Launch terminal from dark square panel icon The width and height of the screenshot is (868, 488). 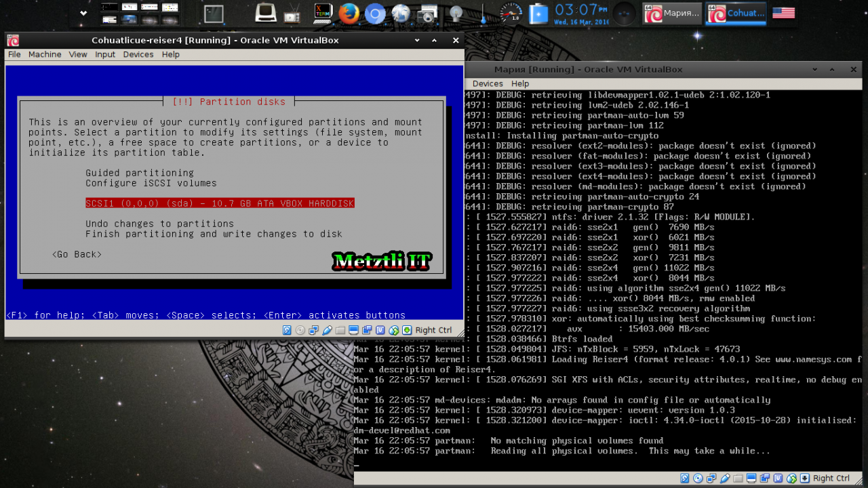point(214,14)
